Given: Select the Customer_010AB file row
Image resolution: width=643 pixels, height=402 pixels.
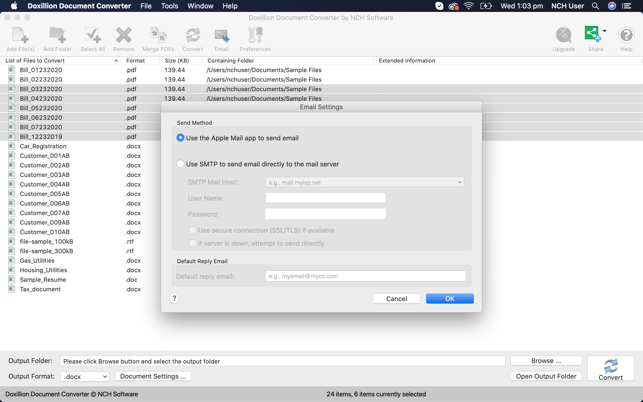Looking at the screenshot, I should [44, 232].
